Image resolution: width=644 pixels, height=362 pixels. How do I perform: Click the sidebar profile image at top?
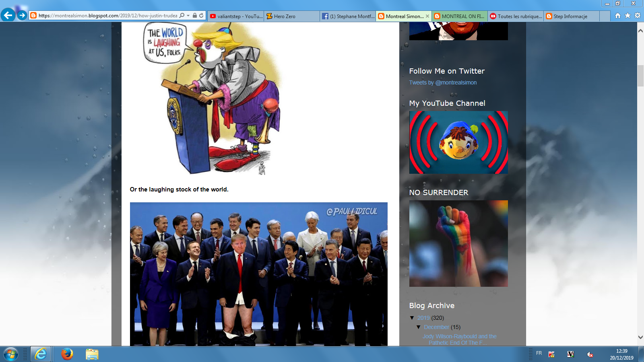(458, 31)
